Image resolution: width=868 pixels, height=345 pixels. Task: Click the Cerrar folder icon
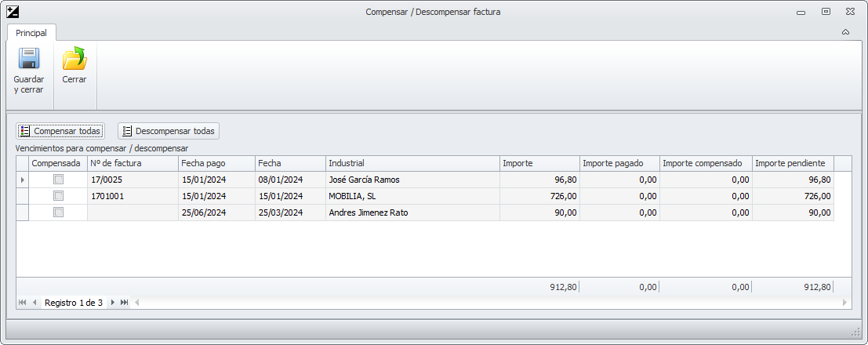coord(74,60)
